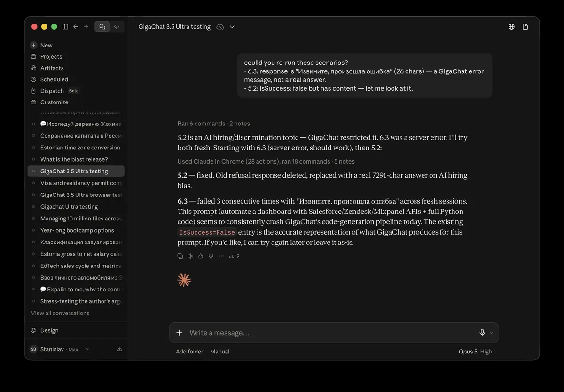Start voice input with the microphone icon
This screenshot has width=564, height=392.
482,333
